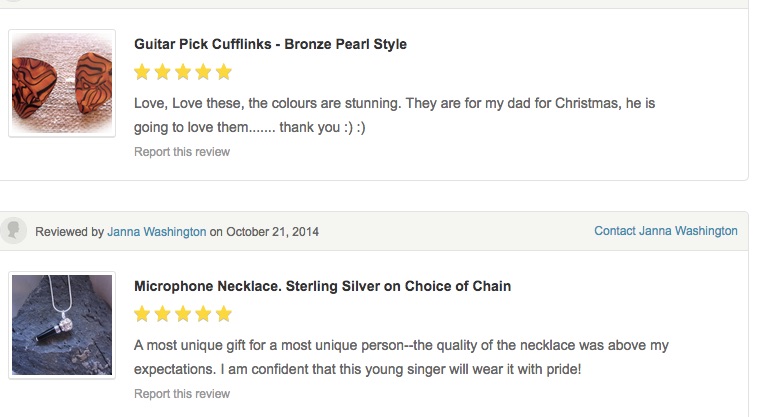Open Guitar Pick Cufflinks Bronze Pearl title
Screen dimensions: 779x417
pyautogui.click(x=270, y=44)
